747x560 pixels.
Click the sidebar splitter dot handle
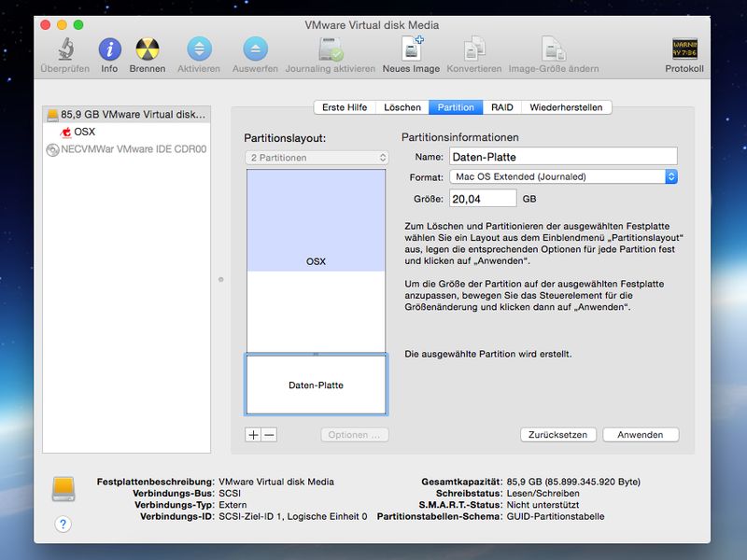click(x=221, y=279)
